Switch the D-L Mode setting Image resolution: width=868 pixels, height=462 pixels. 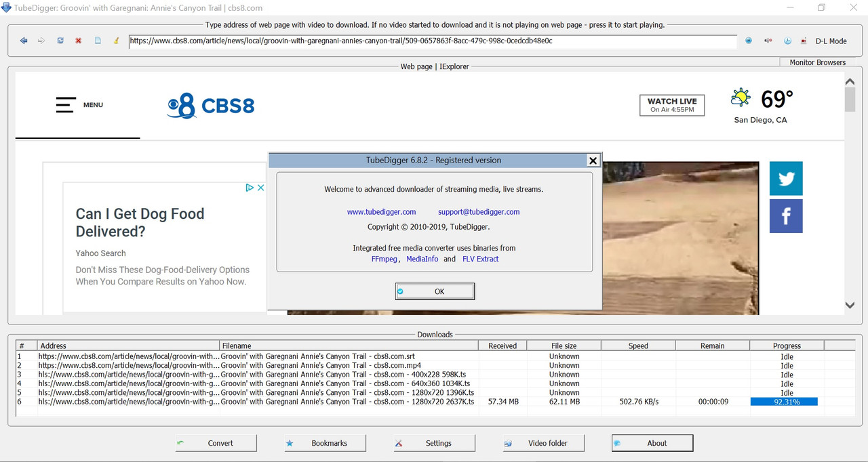pos(831,41)
